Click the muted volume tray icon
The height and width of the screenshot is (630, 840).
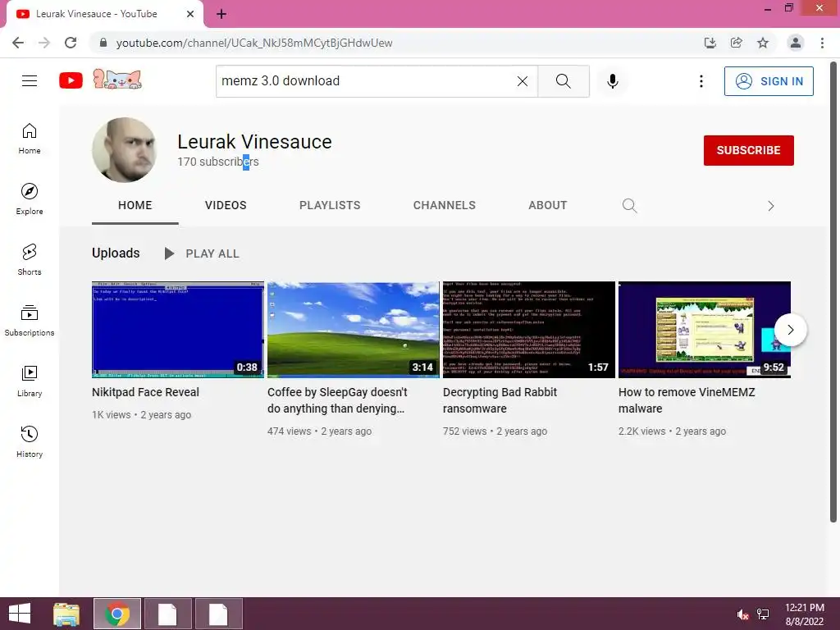pos(742,614)
